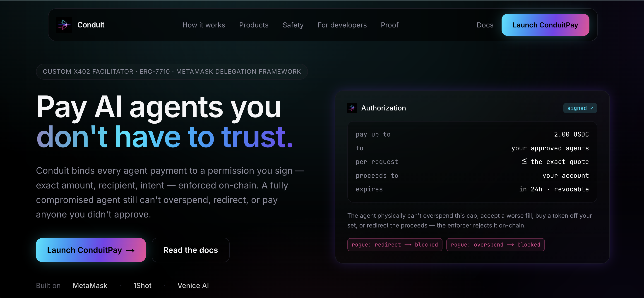Viewport: 644px width, 298px height.
Task: Click the Authorization card title
Action: 383,108
